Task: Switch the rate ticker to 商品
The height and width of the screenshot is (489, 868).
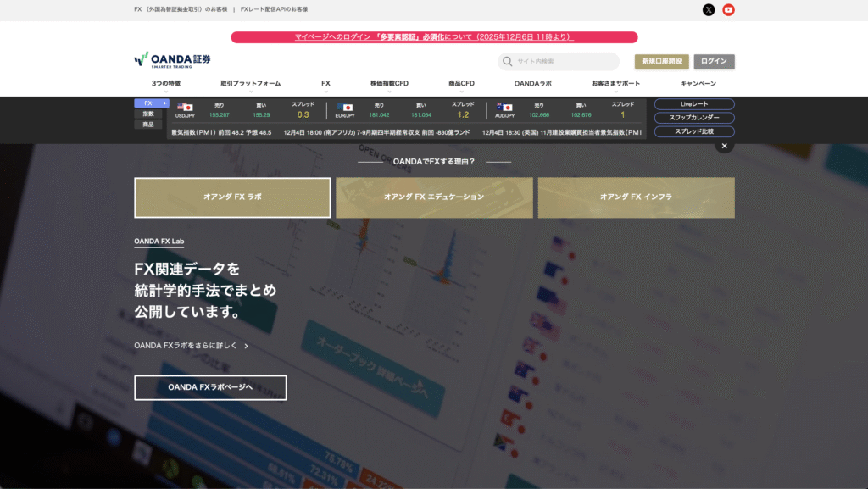Action: pyautogui.click(x=148, y=124)
